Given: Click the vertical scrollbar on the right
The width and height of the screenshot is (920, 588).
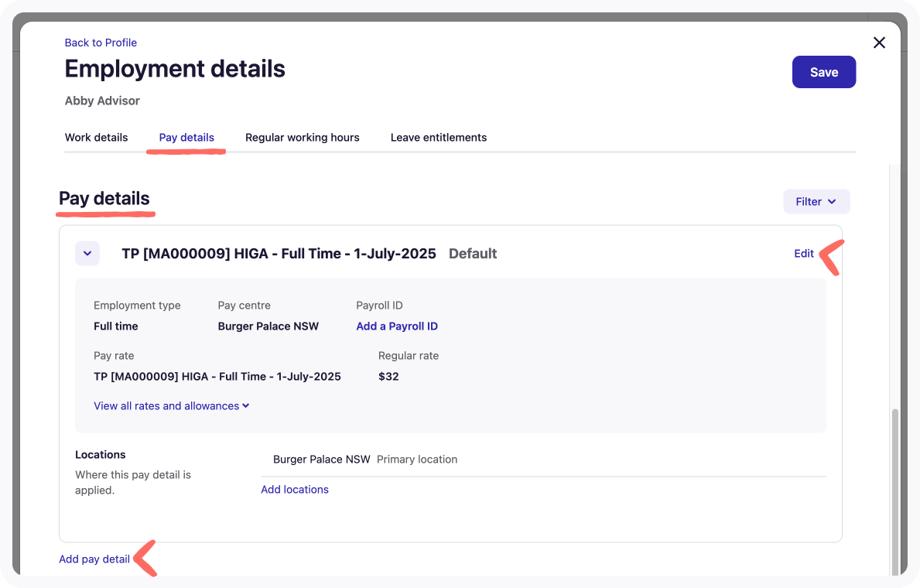Looking at the screenshot, I should (x=895, y=487).
